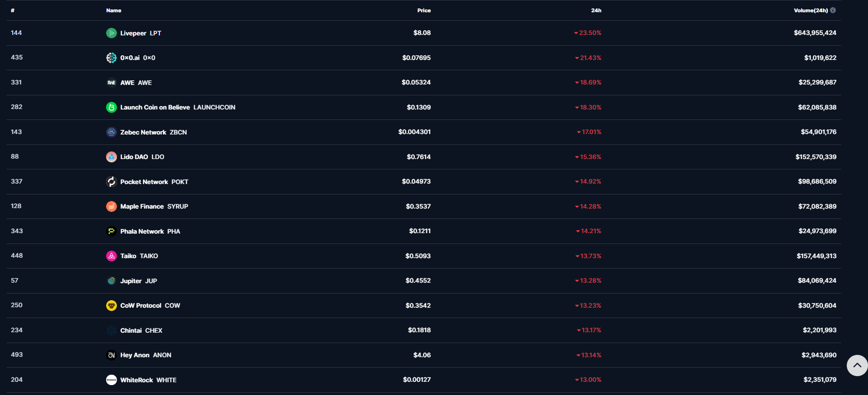Click the Launch Coin on Believe logo
The width and height of the screenshot is (868, 395).
pyautogui.click(x=111, y=107)
